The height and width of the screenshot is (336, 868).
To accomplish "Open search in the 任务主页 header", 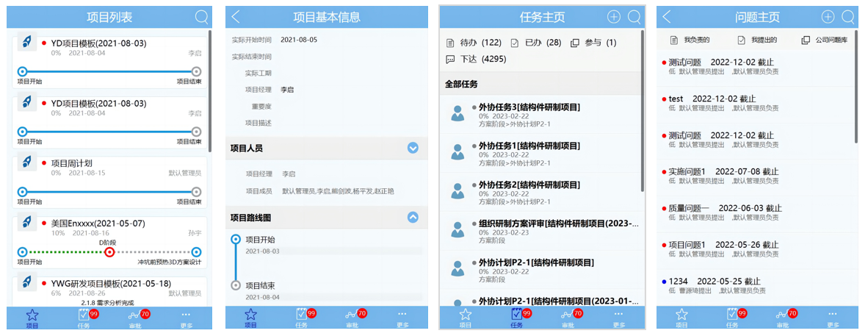I will [634, 17].
